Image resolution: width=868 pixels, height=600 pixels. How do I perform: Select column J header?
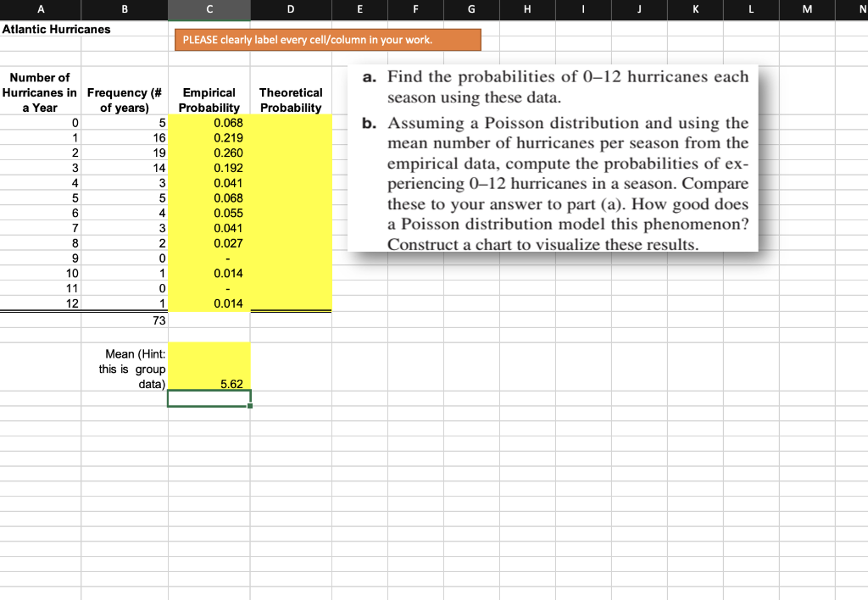point(639,9)
